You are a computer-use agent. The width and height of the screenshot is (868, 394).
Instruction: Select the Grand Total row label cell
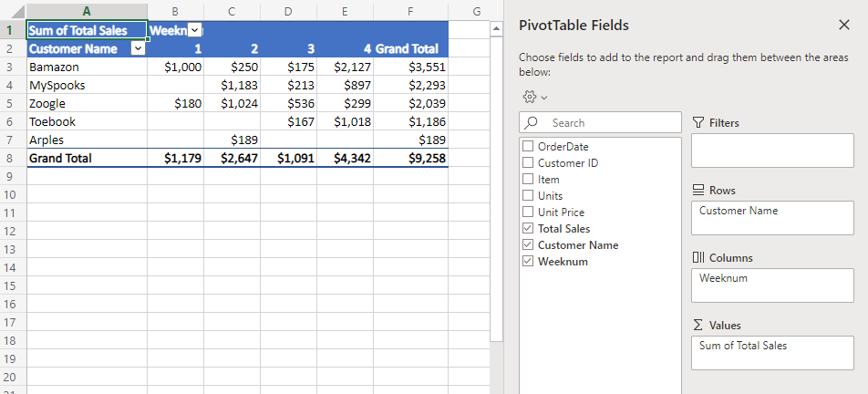87,159
